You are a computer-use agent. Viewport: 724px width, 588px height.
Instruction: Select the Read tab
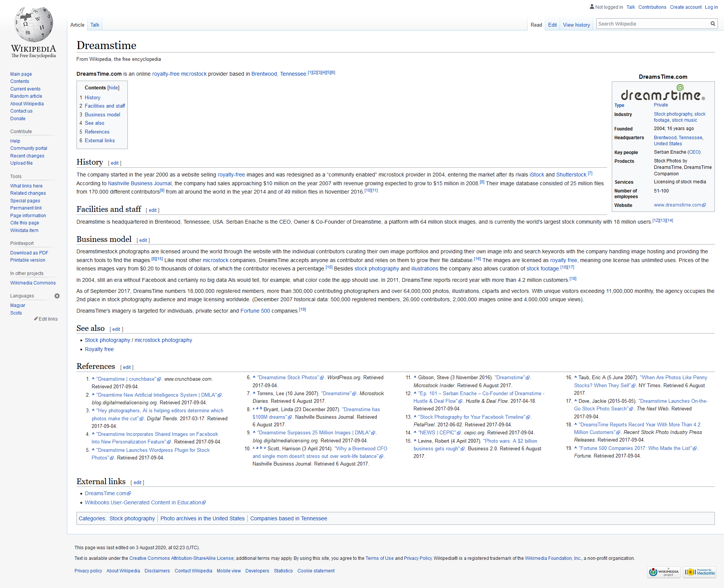[536, 25]
